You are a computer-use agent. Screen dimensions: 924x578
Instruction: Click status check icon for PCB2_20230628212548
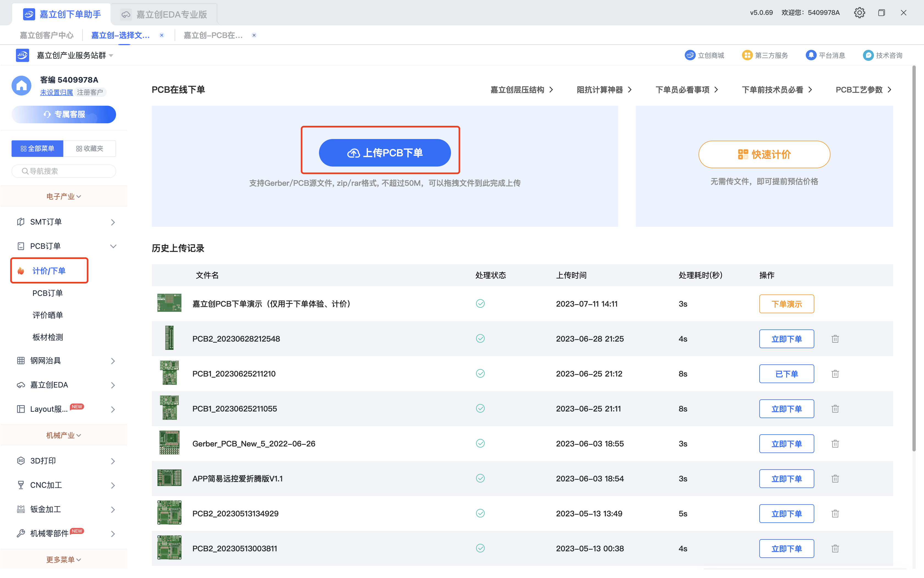coord(480,338)
